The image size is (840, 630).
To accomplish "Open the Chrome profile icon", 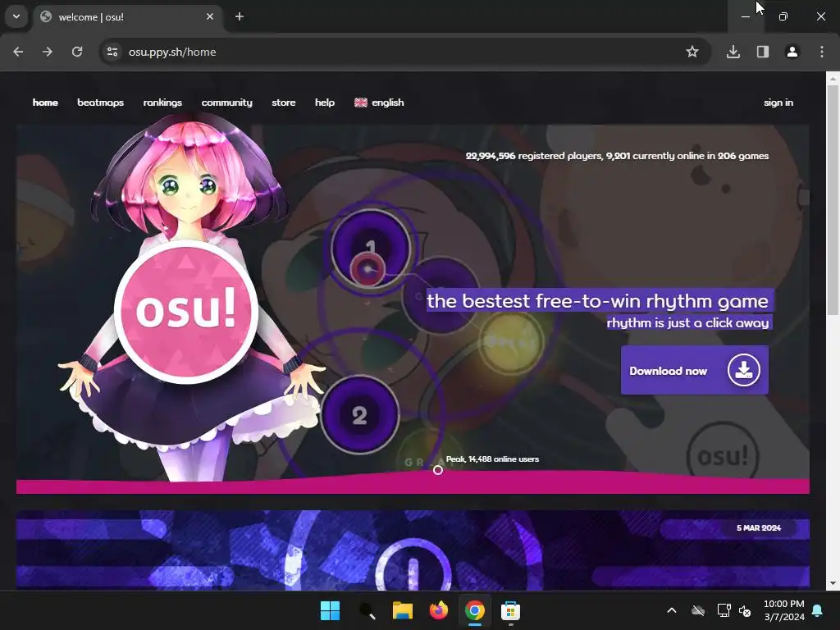I will click(792, 52).
